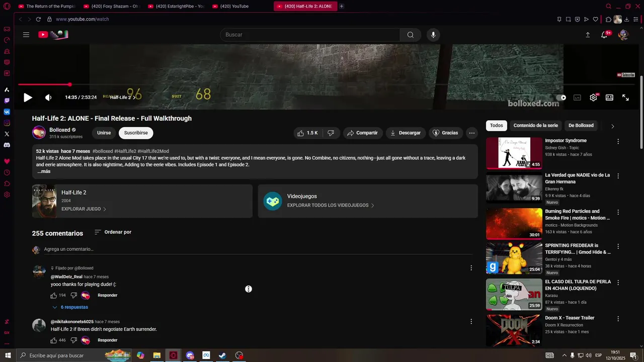Go to the YouTube home logo
The height and width of the screenshot is (362, 644).
pyautogui.click(x=53, y=35)
